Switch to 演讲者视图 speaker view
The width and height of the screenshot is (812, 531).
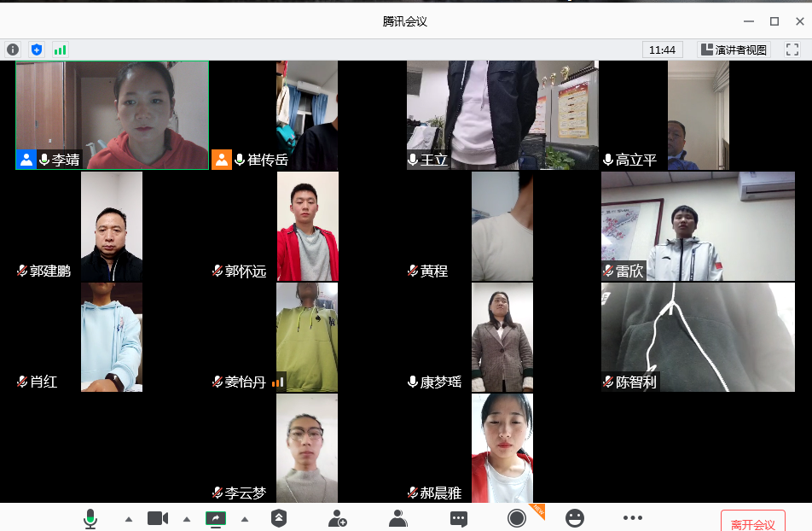734,50
